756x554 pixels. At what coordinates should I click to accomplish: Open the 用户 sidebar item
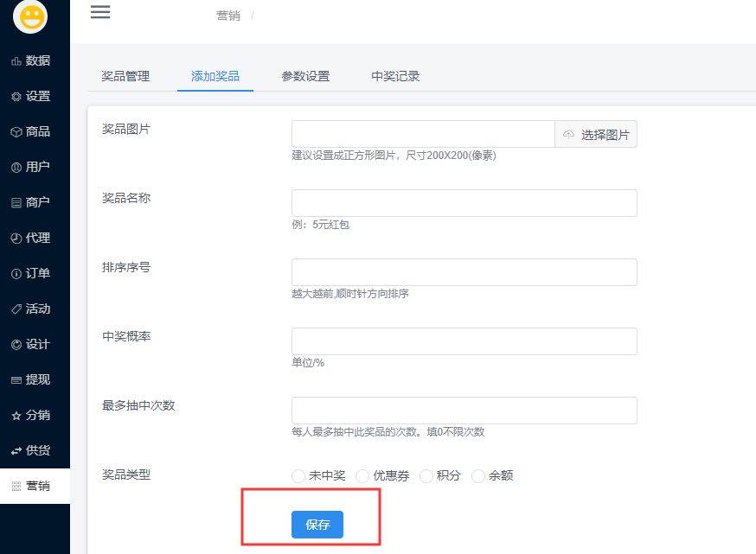click(x=35, y=167)
